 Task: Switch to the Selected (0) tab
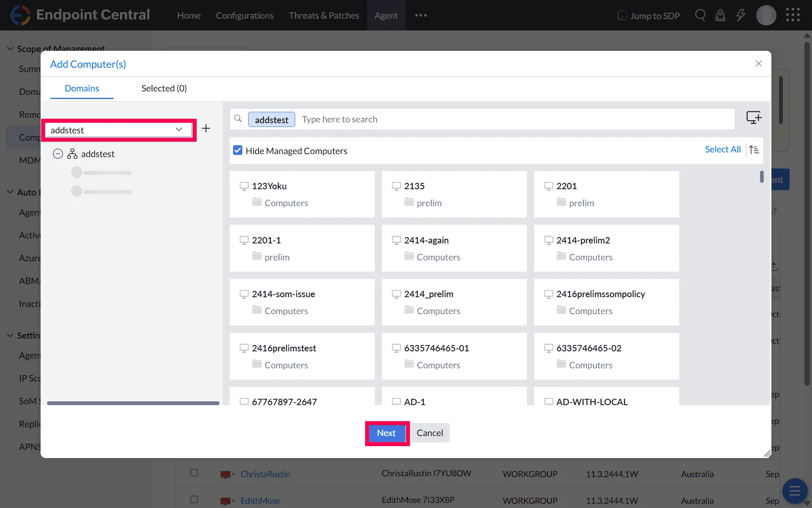164,88
